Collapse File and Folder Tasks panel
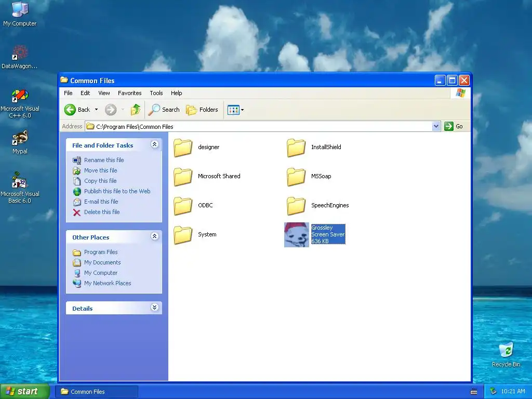The height and width of the screenshot is (399, 532). 154,144
